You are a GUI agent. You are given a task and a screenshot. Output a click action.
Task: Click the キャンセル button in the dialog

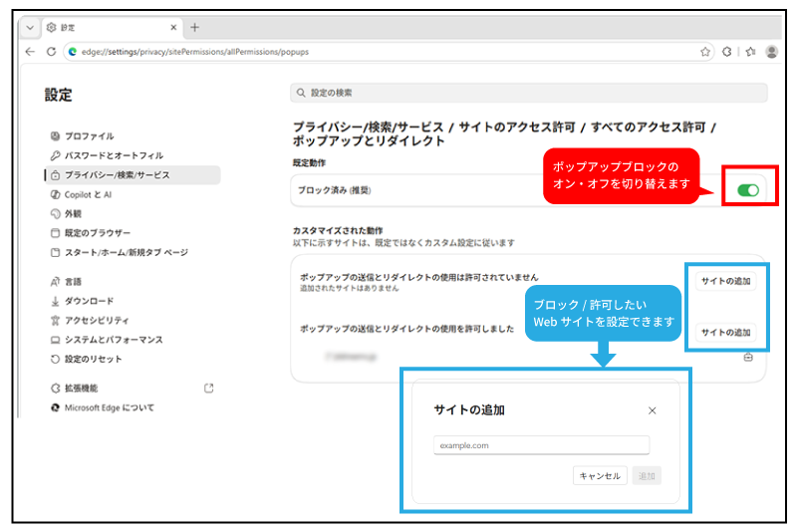(600, 476)
